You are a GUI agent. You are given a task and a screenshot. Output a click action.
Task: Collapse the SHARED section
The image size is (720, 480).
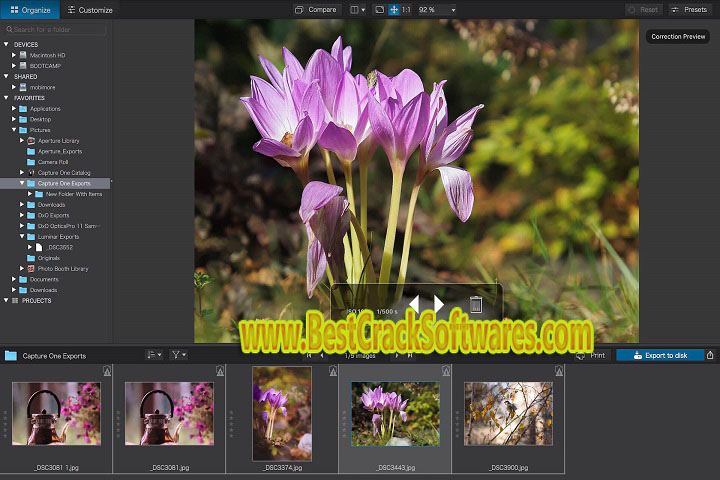point(6,77)
